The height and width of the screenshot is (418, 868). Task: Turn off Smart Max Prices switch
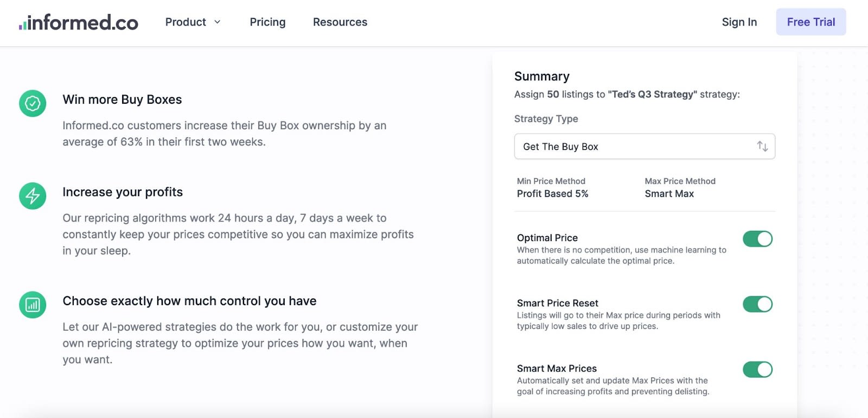click(757, 370)
